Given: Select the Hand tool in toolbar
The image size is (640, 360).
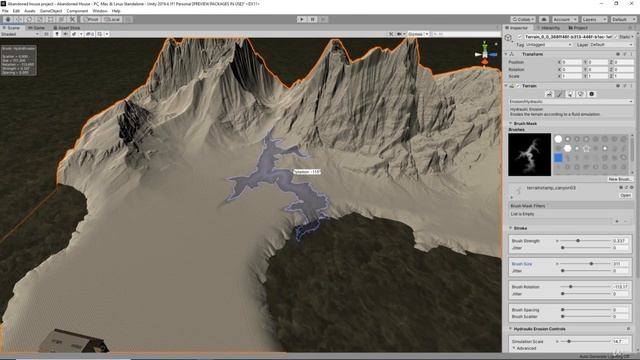Looking at the screenshot, I should click(x=8, y=19).
